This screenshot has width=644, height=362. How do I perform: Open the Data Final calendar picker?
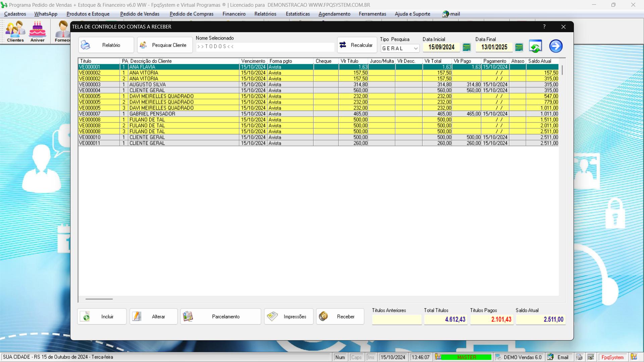[519, 47]
